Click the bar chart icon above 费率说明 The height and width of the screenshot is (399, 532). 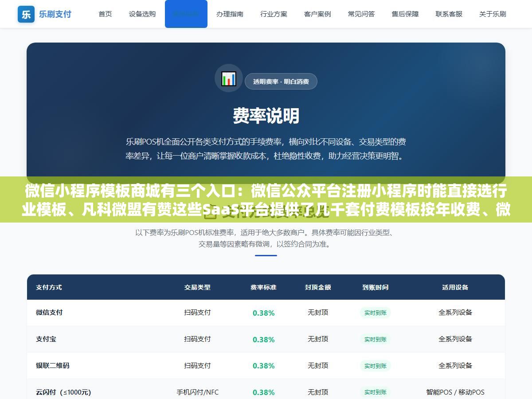(229, 78)
